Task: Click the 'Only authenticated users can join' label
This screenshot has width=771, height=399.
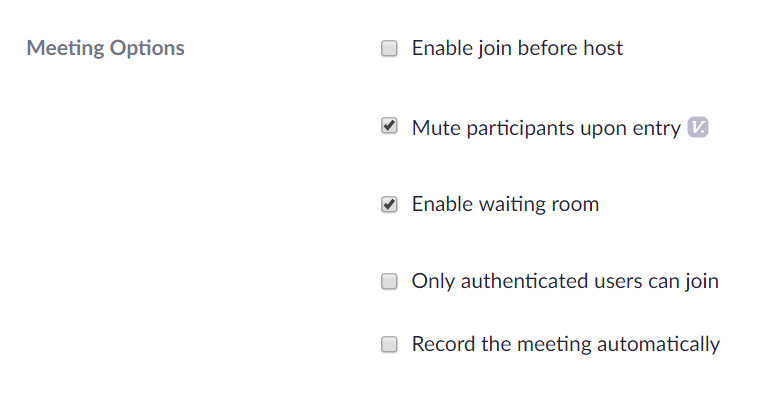Action: click(x=565, y=281)
